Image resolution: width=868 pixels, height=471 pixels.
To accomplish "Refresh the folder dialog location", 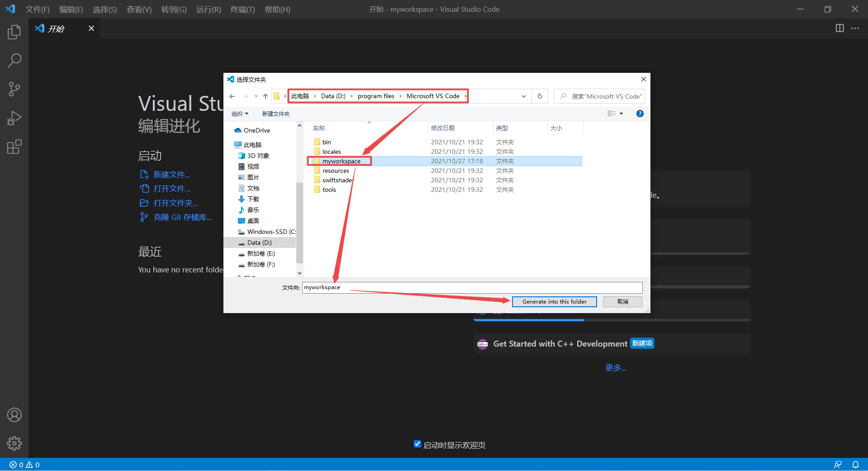I will (540, 96).
